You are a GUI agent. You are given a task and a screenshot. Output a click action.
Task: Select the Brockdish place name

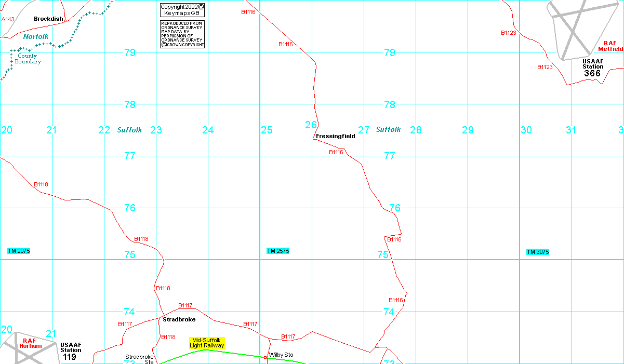[x=48, y=19]
